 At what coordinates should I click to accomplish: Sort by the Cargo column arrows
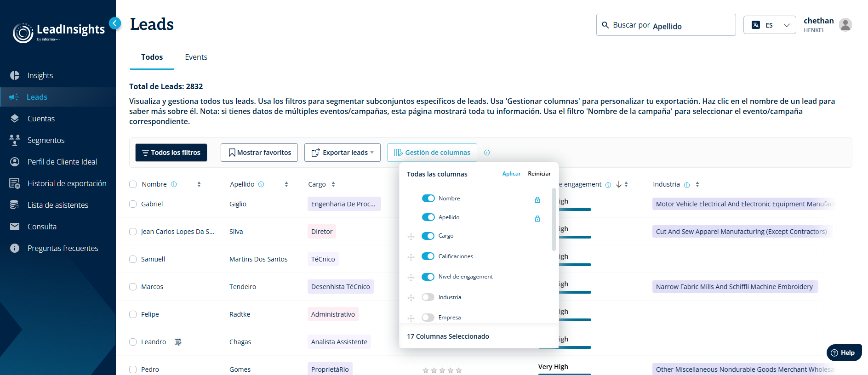pyautogui.click(x=333, y=184)
